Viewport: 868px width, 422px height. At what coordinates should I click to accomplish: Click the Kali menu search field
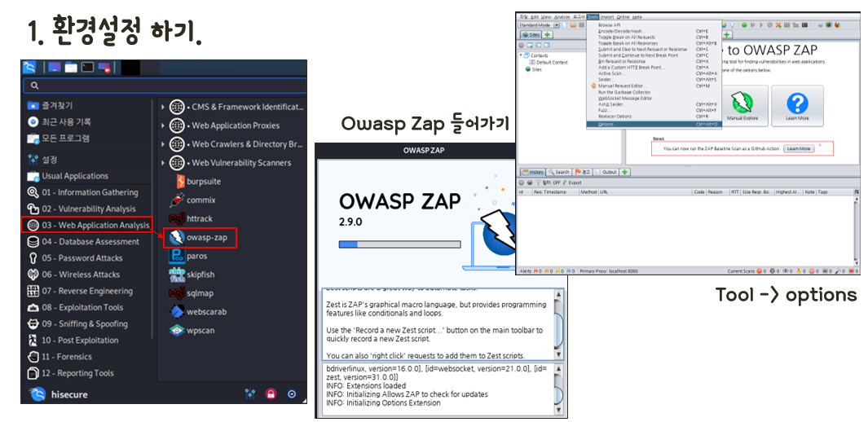165,86
